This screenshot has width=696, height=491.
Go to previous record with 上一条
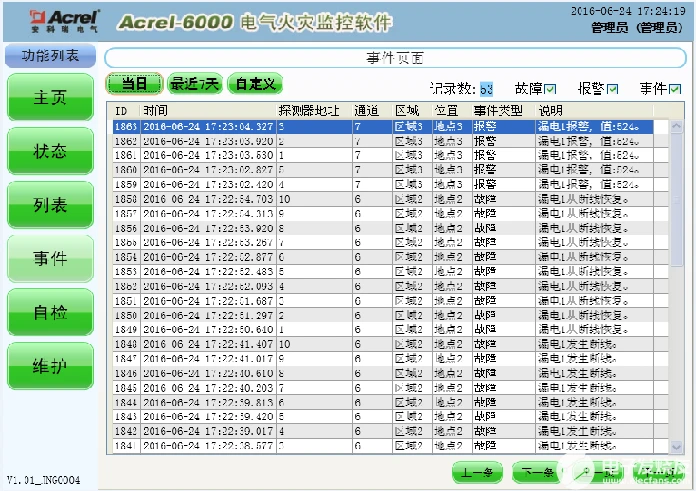pyautogui.click(x=477, y=472)
